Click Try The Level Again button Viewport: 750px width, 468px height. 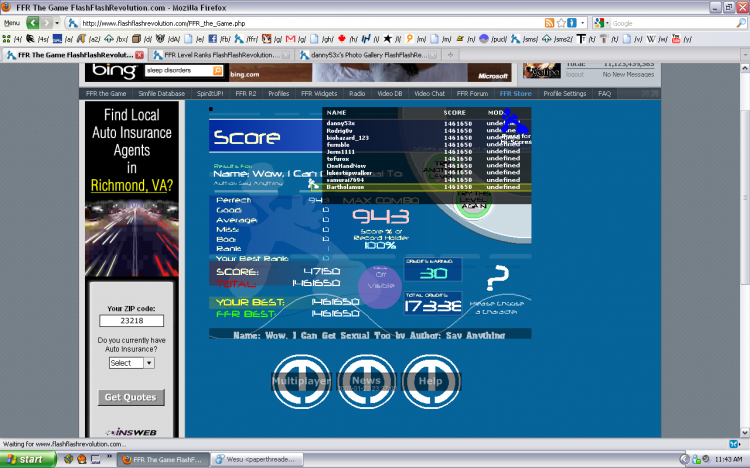[x=473, y=202]
